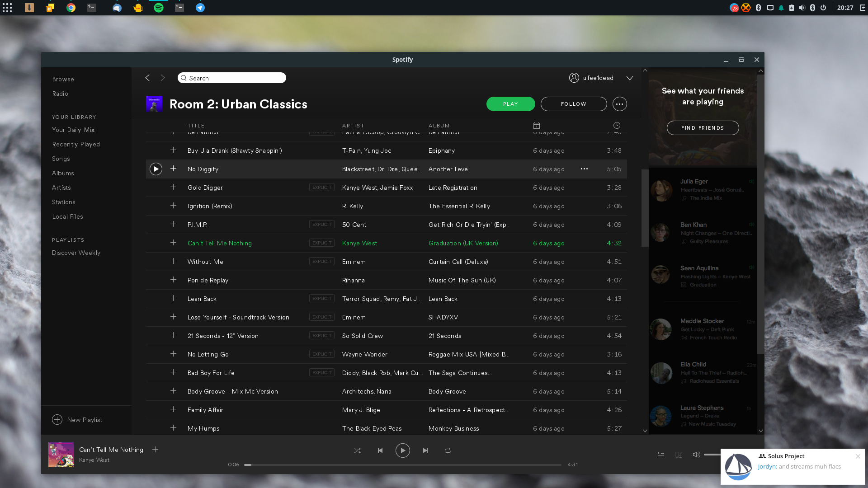Open Your Daily Mix
This screenshot has height=488, width=868.
[x=73, y=130]
